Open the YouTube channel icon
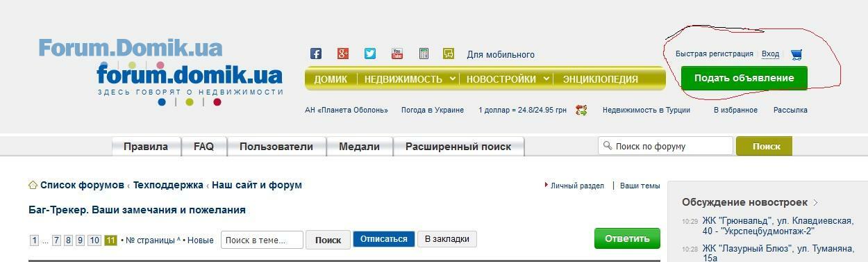Image resolution: width=868 pixels, height=262 pixels. coord(397,54)
